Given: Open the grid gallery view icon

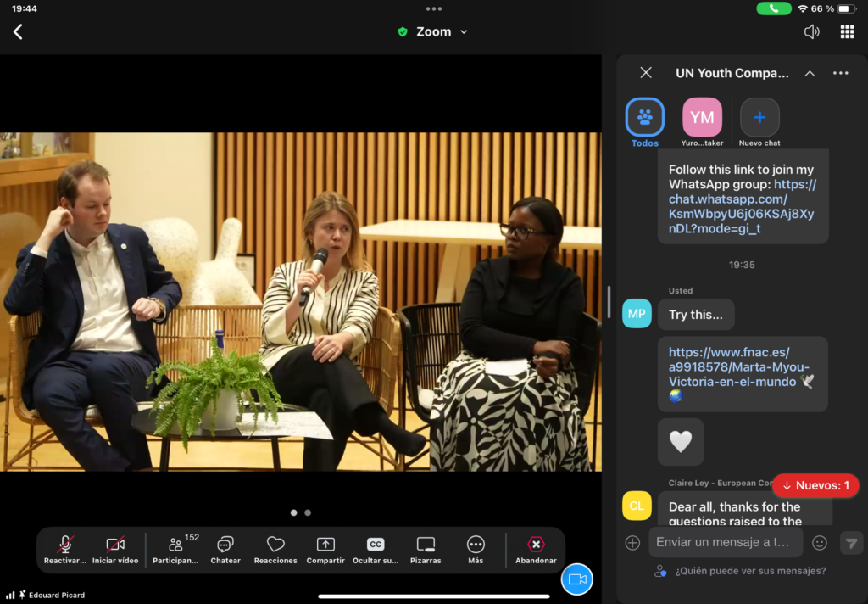Looking at the screenshot, I should (x=847, y=32).
